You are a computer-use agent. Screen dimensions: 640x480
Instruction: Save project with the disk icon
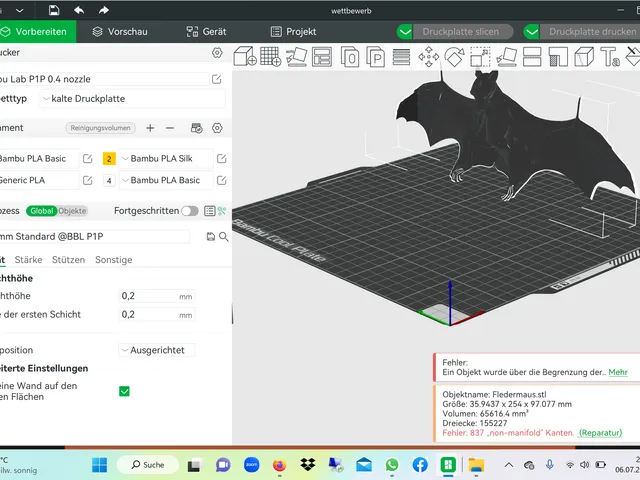(54, 10)
